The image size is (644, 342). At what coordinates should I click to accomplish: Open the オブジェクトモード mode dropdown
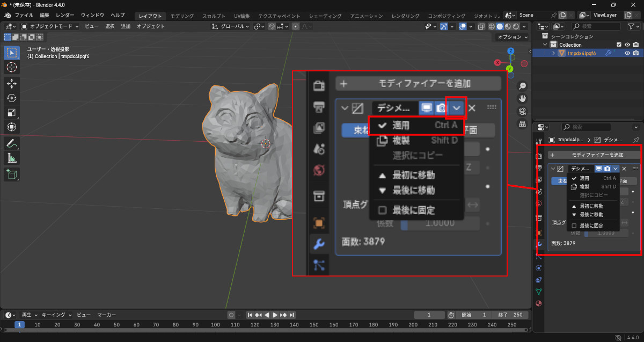[50, 26]
